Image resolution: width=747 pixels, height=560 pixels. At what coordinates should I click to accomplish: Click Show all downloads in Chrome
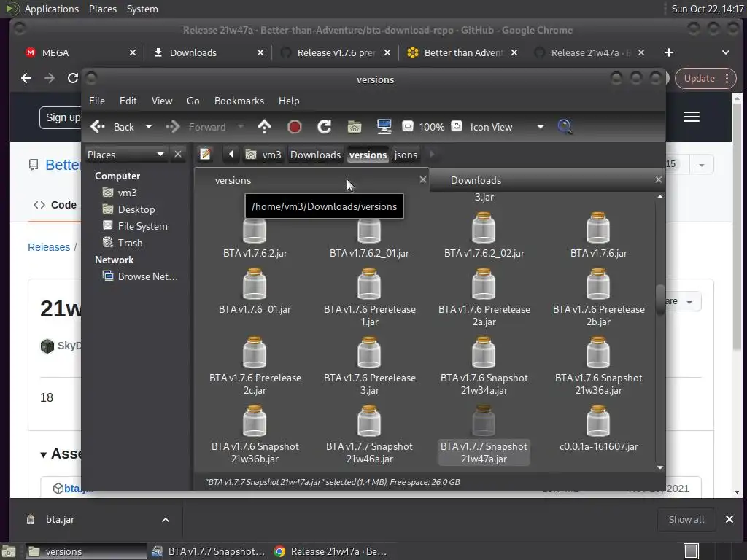(x=686, y=519)
